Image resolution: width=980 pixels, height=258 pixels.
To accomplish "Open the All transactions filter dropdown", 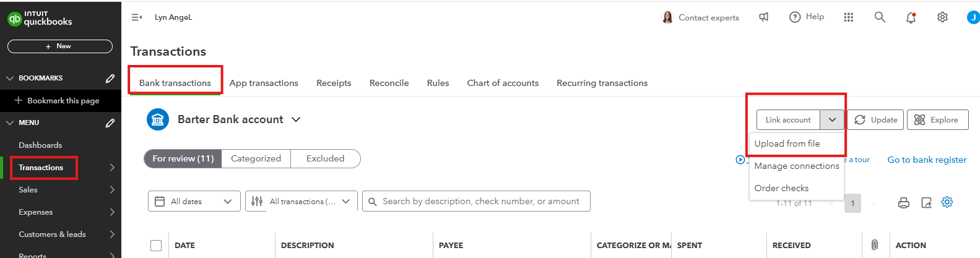I will tap(301, 201).
